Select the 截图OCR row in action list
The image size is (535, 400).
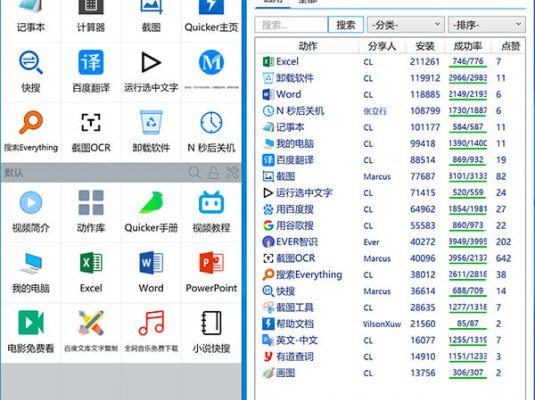pyautogui.click(x=391, y=258)
